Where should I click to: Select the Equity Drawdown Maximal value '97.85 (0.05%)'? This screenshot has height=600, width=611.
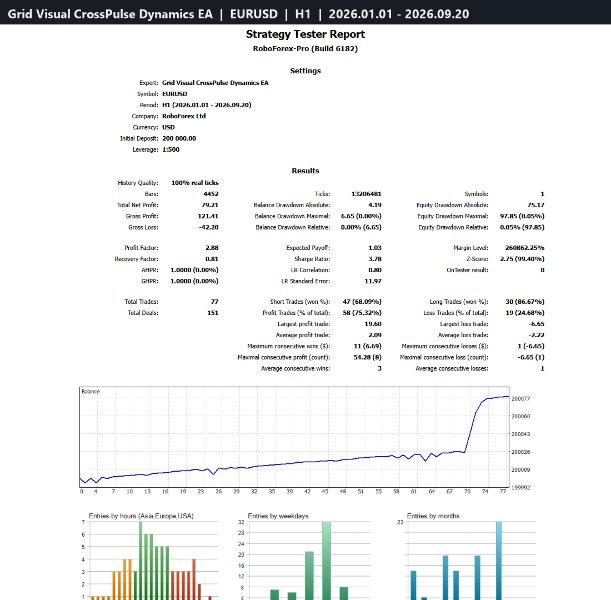point(522,216)
